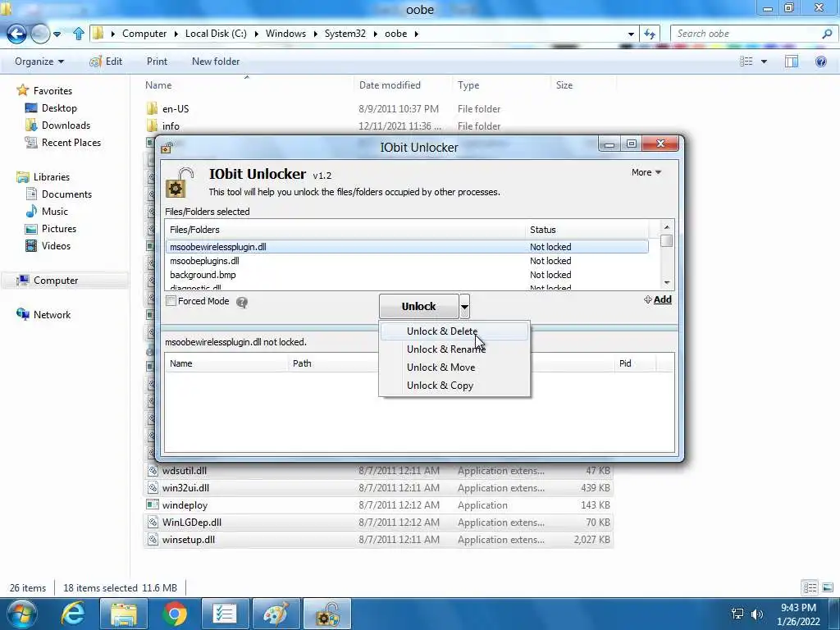Open the view options dropdown arrow
Screen dimensions: 840x630
point(764,62)
